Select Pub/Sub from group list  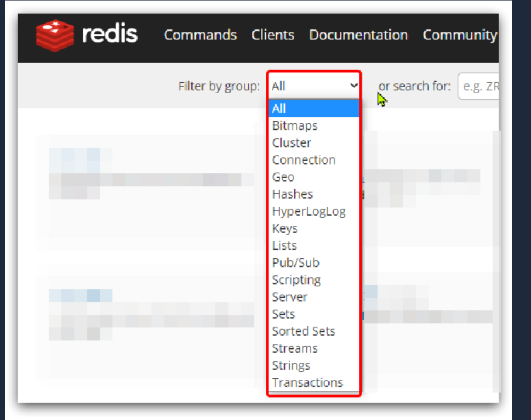coord(314,263)
